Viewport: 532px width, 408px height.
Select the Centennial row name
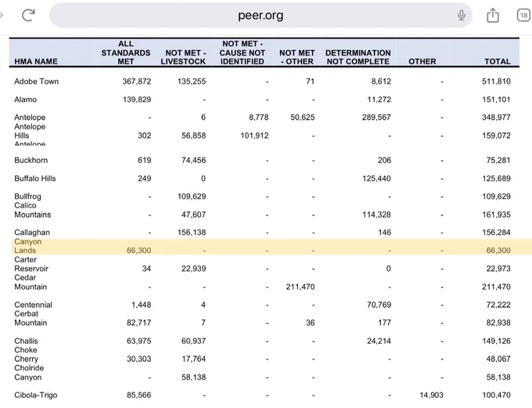[x=33, y=305]
